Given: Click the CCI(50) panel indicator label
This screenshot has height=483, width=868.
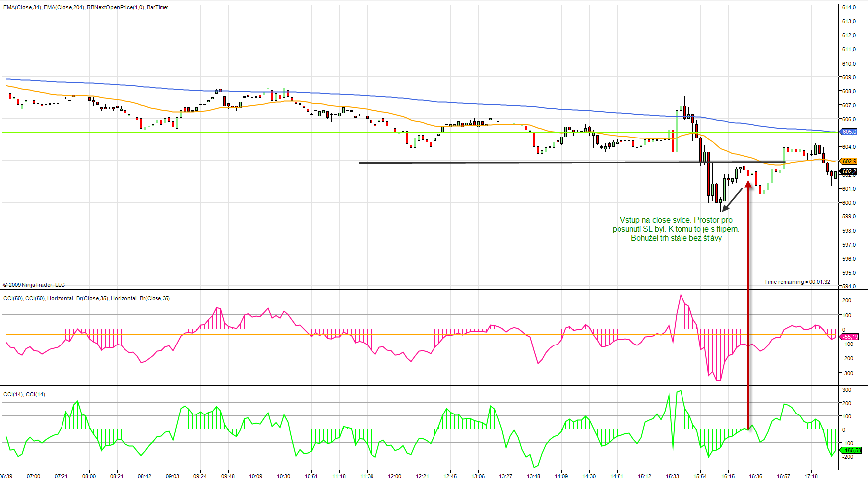Looking at the screenshot, I should coord(13,298).
